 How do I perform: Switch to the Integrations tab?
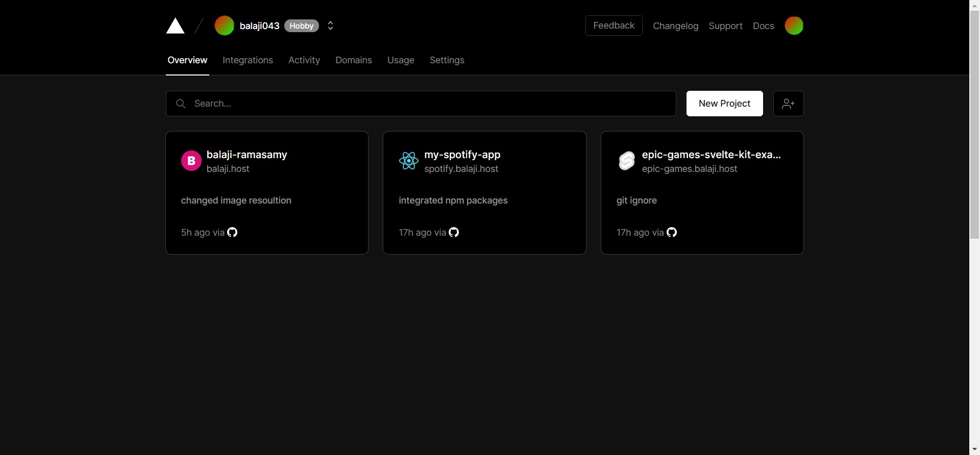point(248,60)
